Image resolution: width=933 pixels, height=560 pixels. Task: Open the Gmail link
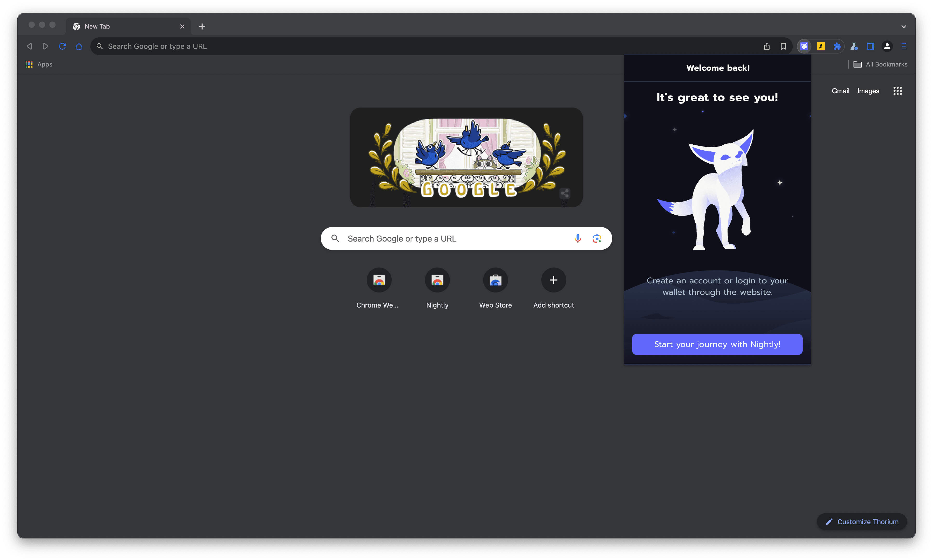coord(840,91)
